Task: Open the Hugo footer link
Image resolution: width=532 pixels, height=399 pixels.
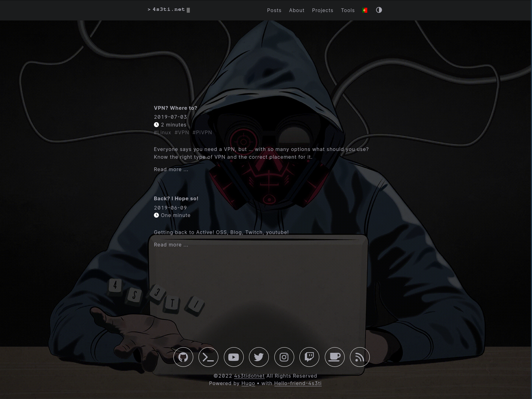Action: pyautogui.click(x=248, y=383)
